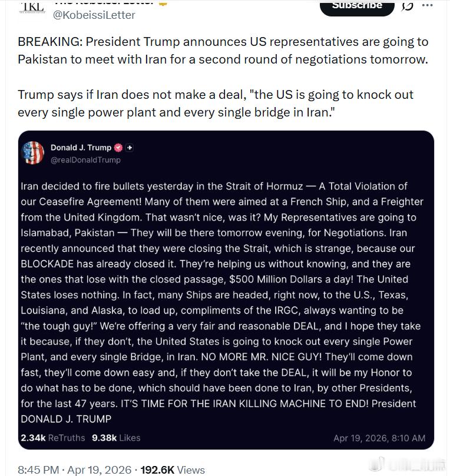Click the plus icon next to verified badge
The image size is (450, 476).
[130, 148]
